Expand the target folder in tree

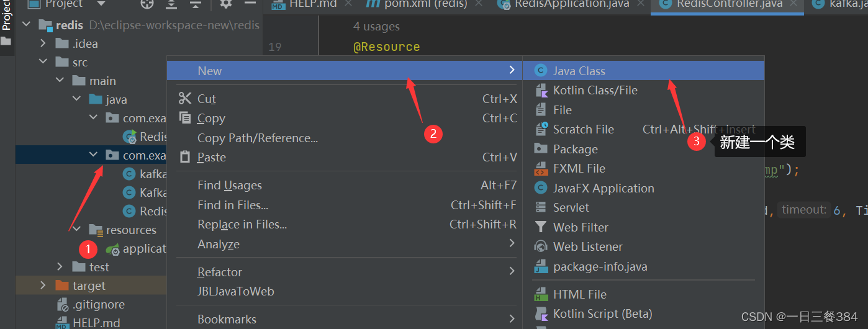(43, 286)
